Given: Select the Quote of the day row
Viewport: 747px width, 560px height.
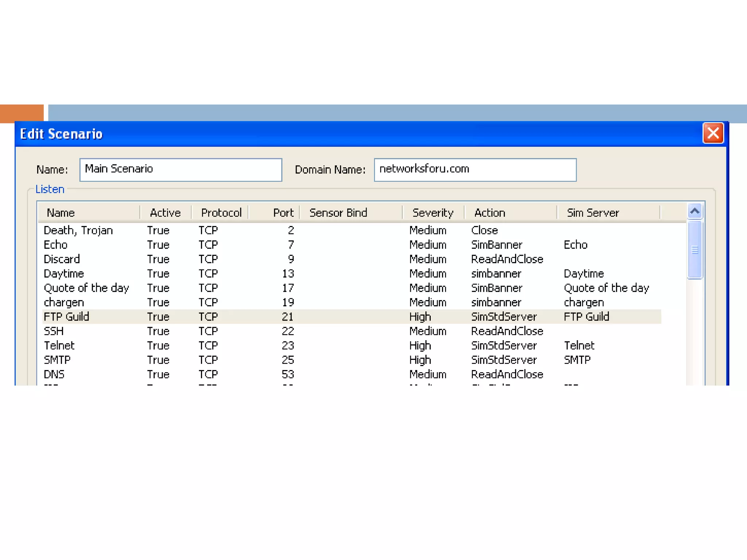Looking at the screenshot, I should [86, 288].
